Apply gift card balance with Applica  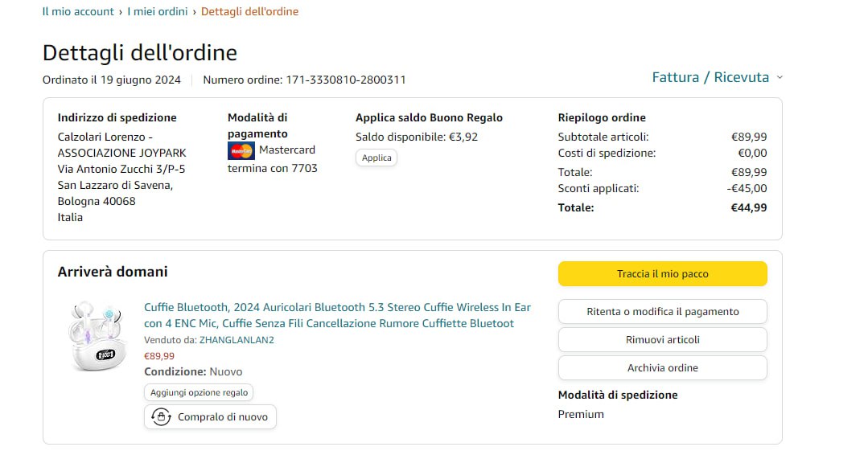pyautogui.click(x=376, y=158)
